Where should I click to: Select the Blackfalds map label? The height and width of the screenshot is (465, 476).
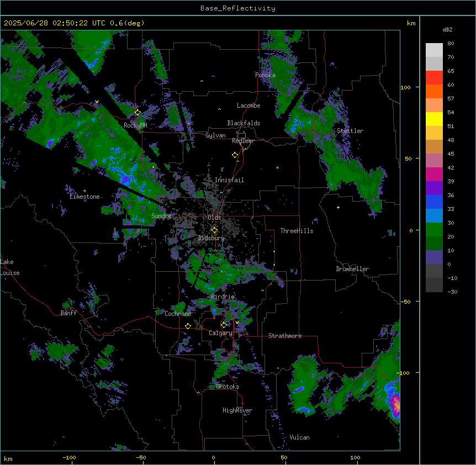tap(244, 123)
